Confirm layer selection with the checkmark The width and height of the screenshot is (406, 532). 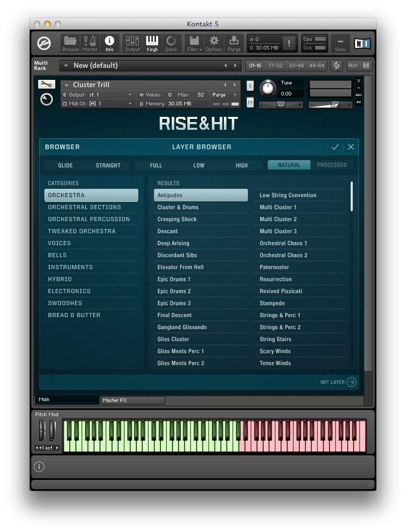[x=335, y=147]
